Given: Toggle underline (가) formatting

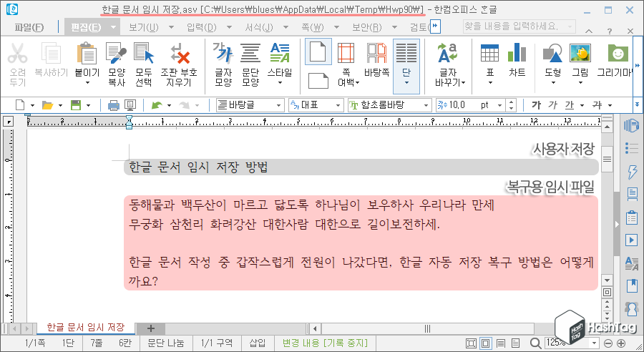Looking at the screenshot, I should coord(570,105).
